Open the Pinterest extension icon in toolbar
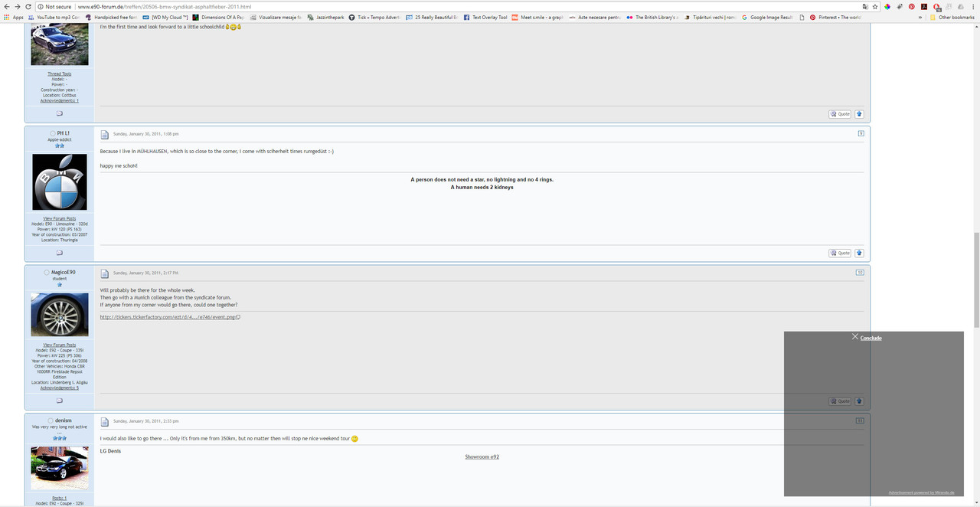The height and width of the screenshot is (507, 980). [912, 6]
